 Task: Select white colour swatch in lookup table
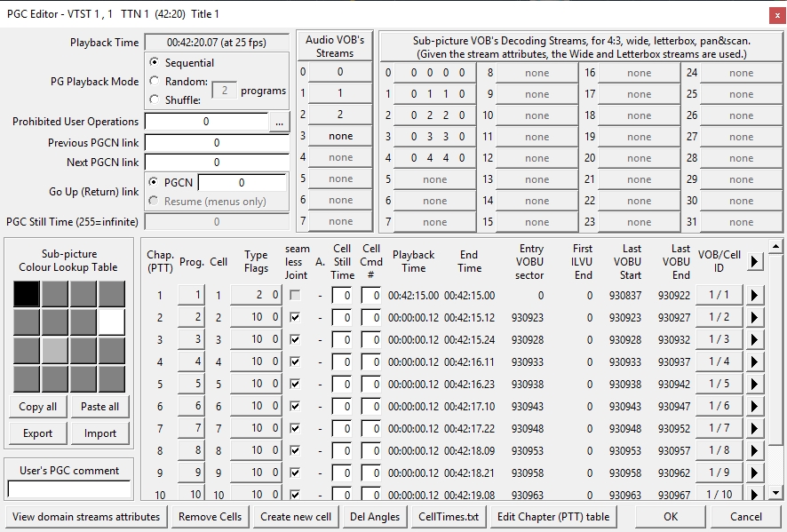click(111, 322)
